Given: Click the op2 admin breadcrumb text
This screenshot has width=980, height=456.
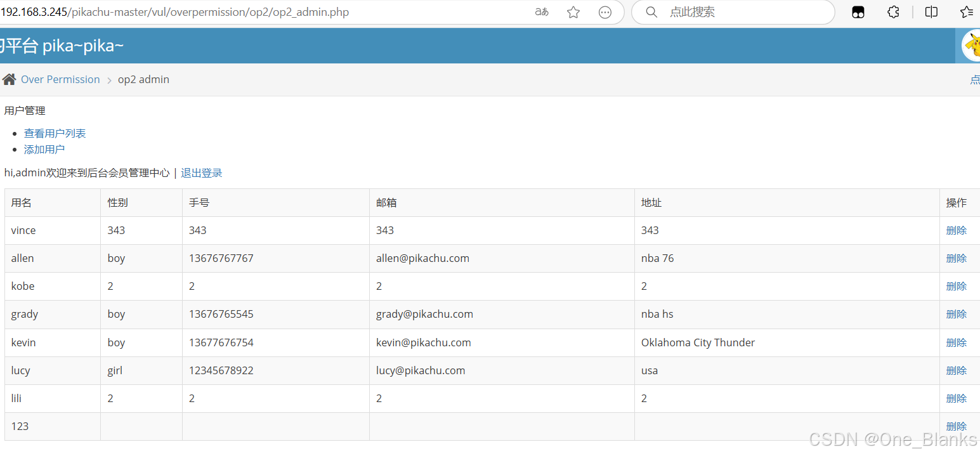Looking at the screenshot, I should pyautogui.click(x=143, y=79).
